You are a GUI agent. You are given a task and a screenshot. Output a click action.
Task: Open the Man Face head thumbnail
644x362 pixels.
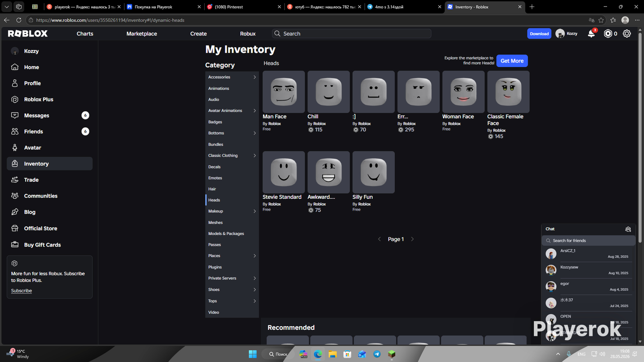(284, 92)
